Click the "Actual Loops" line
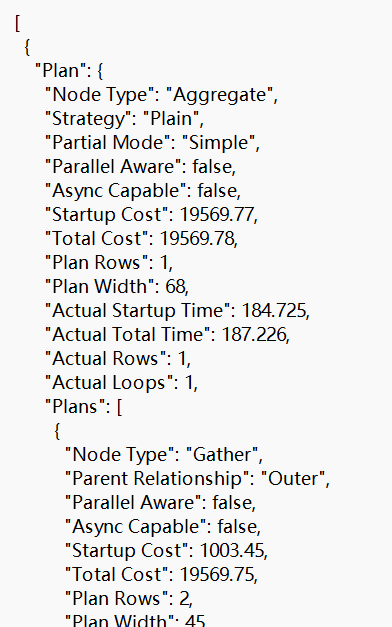Viewport: 392px width, 627px height. click(121, 383)
